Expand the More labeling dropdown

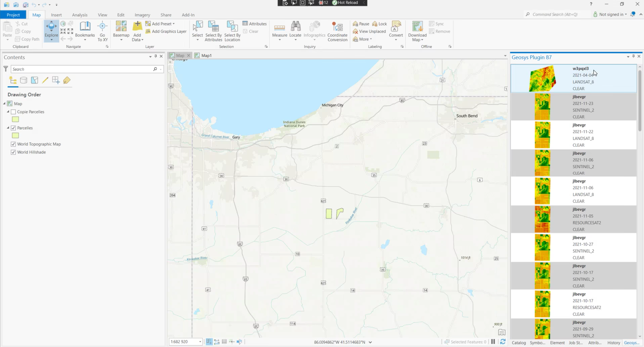(362, 39)
